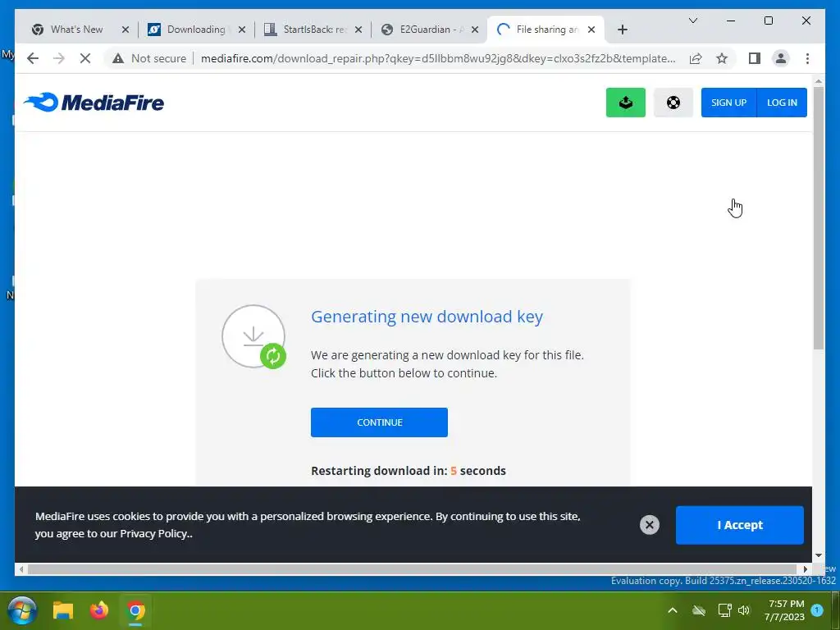Stop loading the page
Screen dimensions: 840x630
coord(85,58)
